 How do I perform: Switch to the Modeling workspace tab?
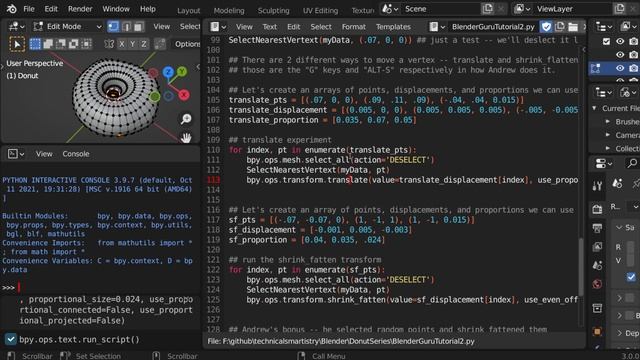229,11
